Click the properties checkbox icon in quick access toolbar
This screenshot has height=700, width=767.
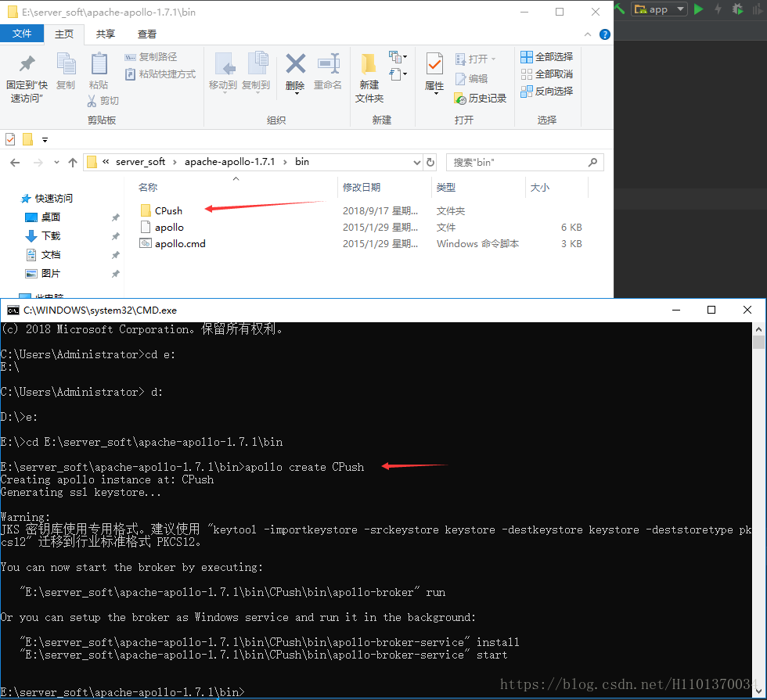coord(10,140)
